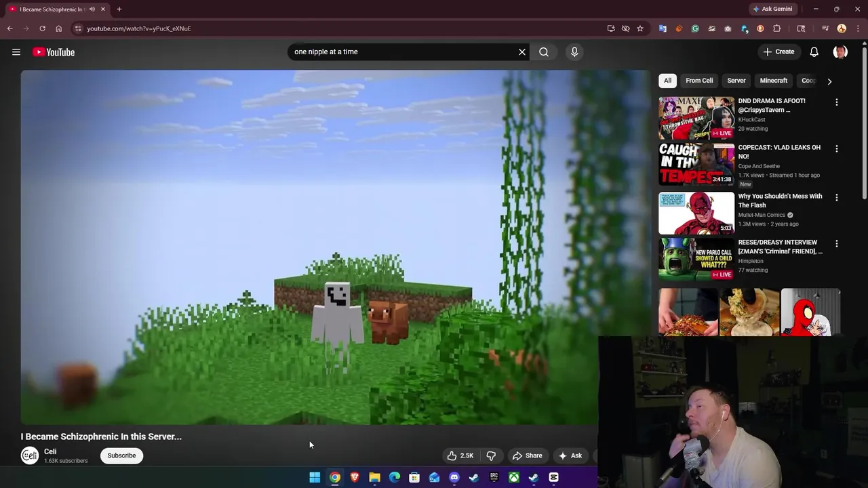Open a new browser tab
The height and width of the screenshot is (488, 868).
tap(119, 9)
